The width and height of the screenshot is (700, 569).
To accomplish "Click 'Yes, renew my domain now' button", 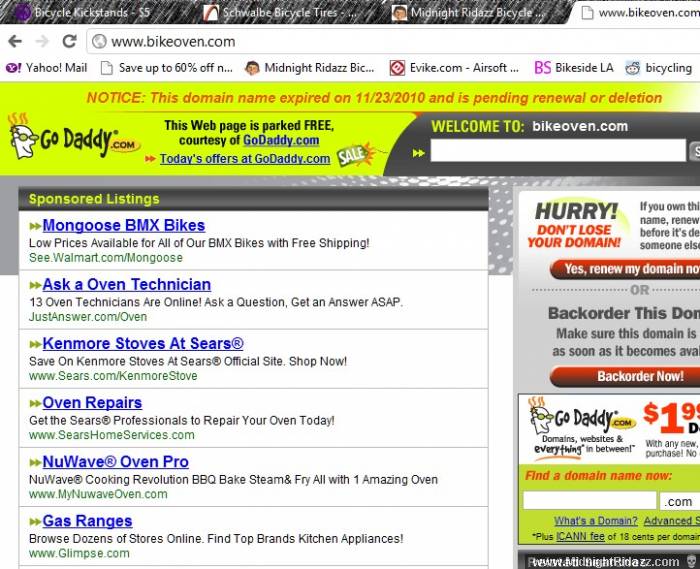I will tap(625, 270).
